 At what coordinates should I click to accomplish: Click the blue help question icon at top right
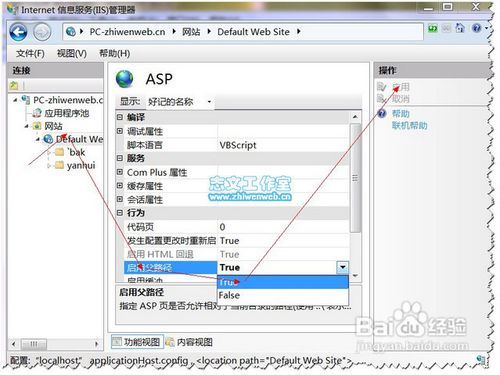click(477, 28)
